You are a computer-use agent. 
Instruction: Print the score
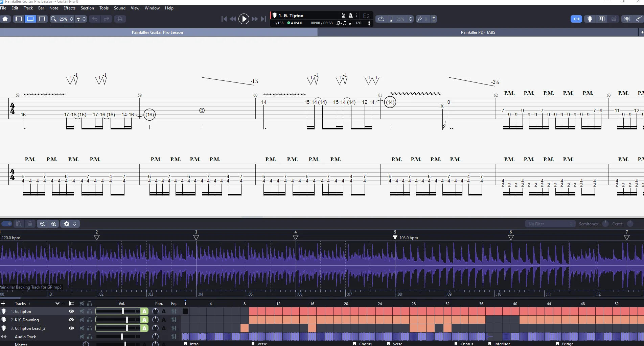[x=120, y=19]
